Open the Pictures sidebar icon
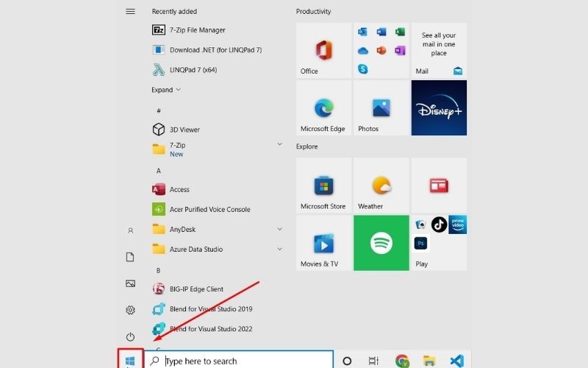Image resolution: width=588 pixels, height=368 pixels. point(130,283)
